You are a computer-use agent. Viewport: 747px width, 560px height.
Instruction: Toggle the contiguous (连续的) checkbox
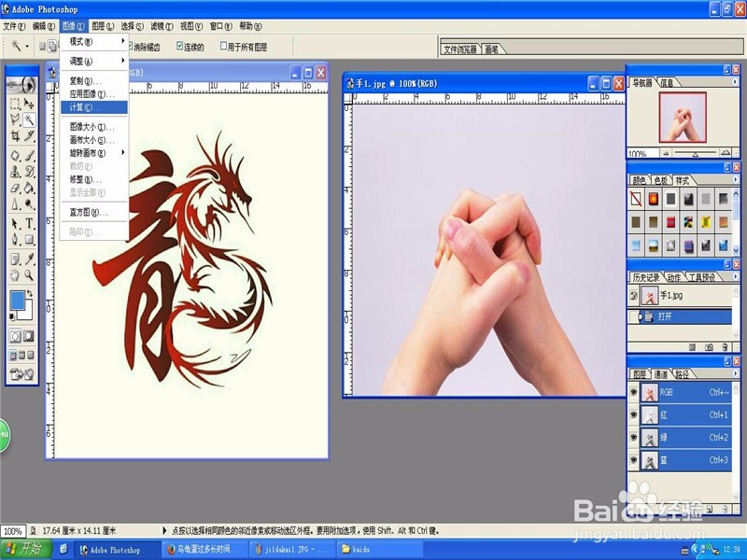pyautogui.click(x=179, y=46)
